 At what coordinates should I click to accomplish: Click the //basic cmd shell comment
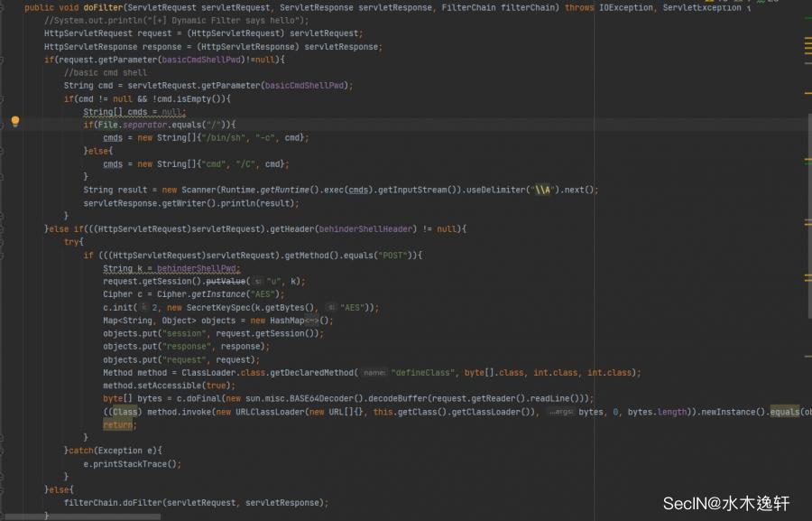106,72
